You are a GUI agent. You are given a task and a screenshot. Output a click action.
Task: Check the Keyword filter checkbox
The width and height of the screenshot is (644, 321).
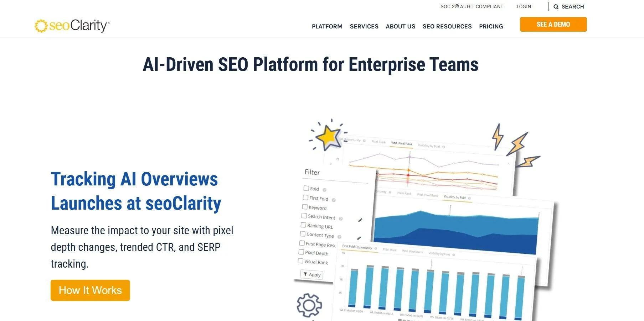305,207
